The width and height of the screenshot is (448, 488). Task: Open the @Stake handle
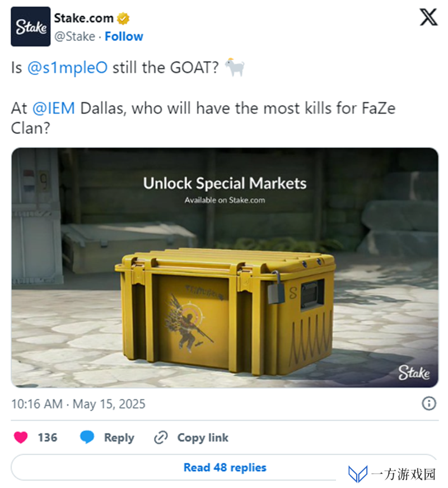(74, 36)
